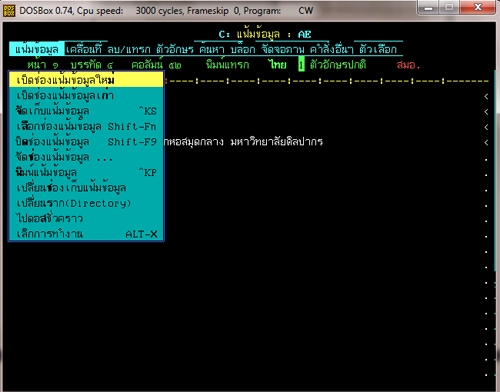Click the คอลัมน์ ๔๒ column indicator
Image resolution: width=500 pixels, height=392 pixels.
pos(156,65)
